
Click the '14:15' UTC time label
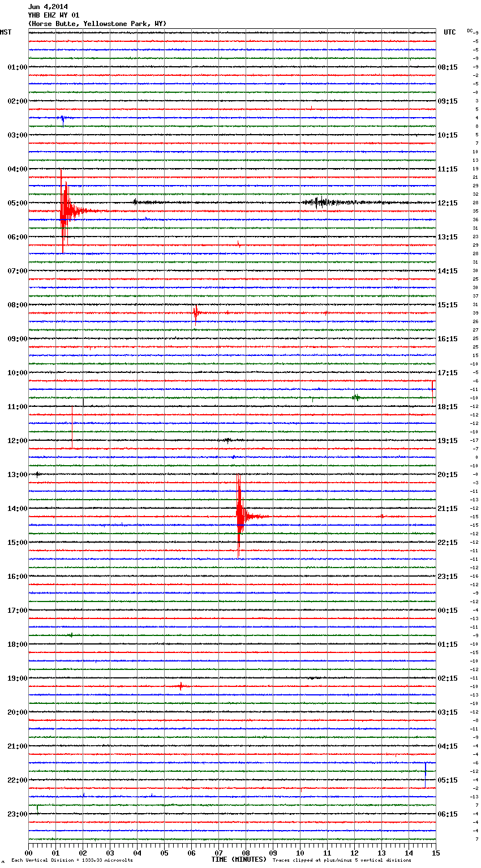pyautogui.click(x=448, y=271)
